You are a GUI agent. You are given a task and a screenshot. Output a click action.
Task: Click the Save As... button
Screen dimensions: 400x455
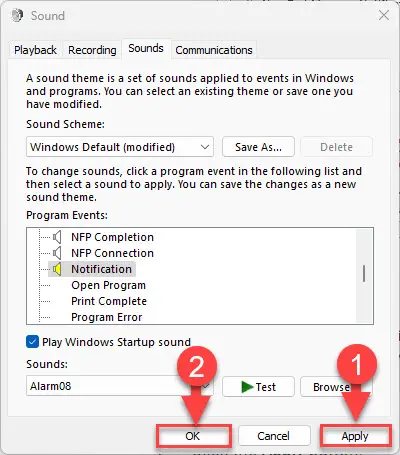click(258, 147)
